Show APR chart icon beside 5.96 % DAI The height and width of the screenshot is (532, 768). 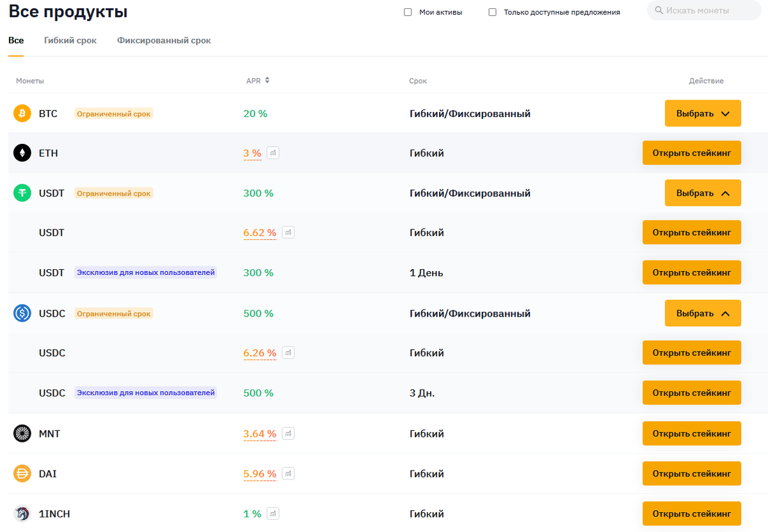[289, 474]
